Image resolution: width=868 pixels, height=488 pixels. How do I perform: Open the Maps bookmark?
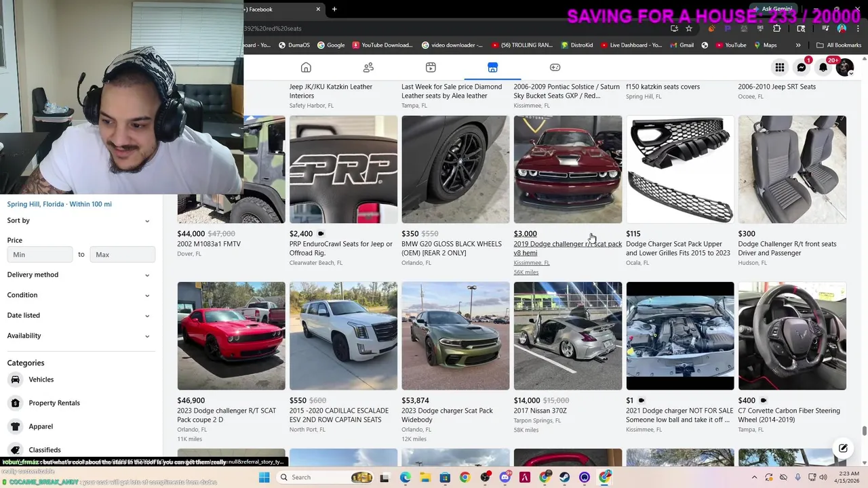764,45
